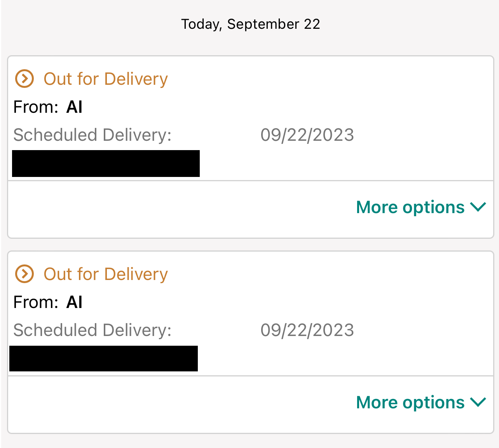Tap the redacted tracking number in top card
Viewport: 499px width, 448px height.
coord(106,163)
